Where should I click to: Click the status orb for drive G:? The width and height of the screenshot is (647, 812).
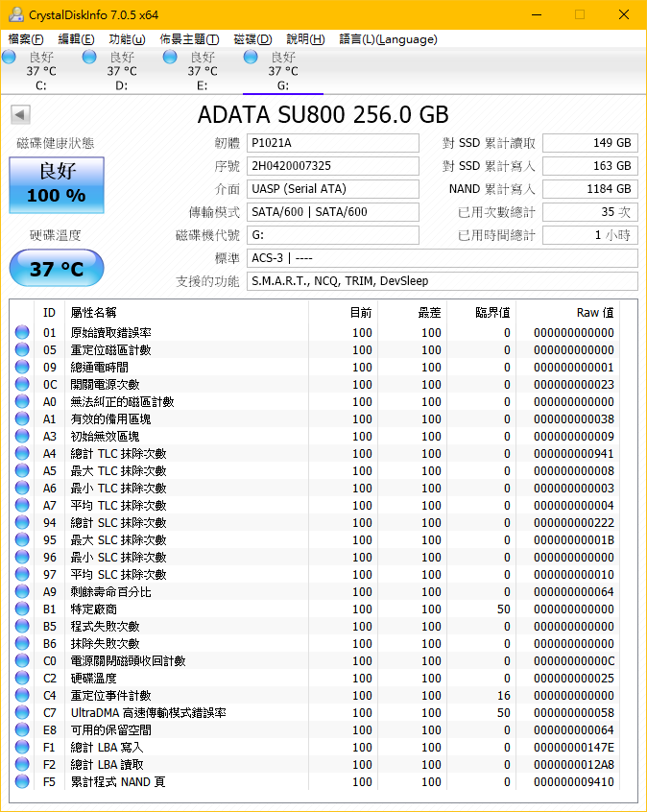coord(251,57)
